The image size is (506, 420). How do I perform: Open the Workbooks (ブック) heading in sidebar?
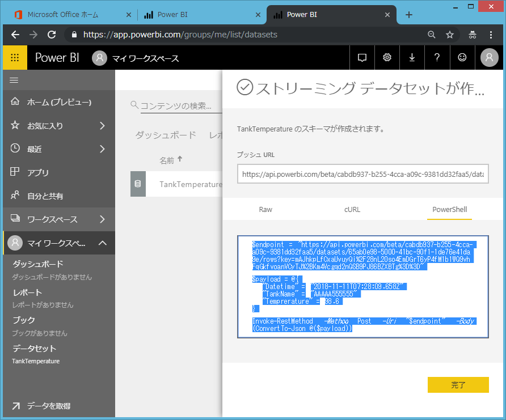pyautogui.click(x=24, y=320)
